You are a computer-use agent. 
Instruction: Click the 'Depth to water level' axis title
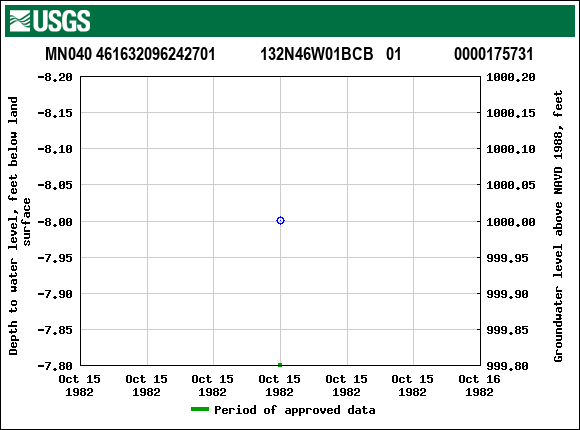point(19,226)
